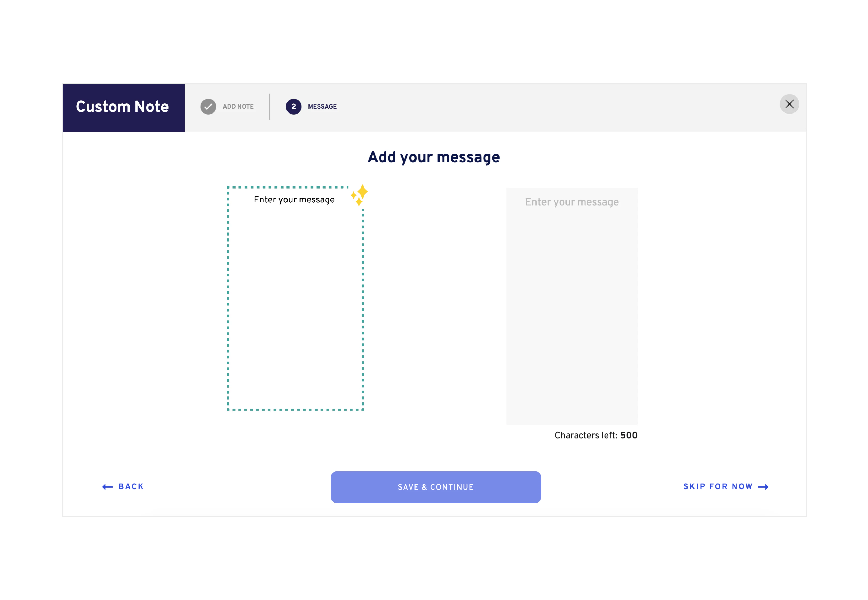Click the Add Note completed checkmark icon
This screenshot has height=600, width=868.
(x=208, y=107)
